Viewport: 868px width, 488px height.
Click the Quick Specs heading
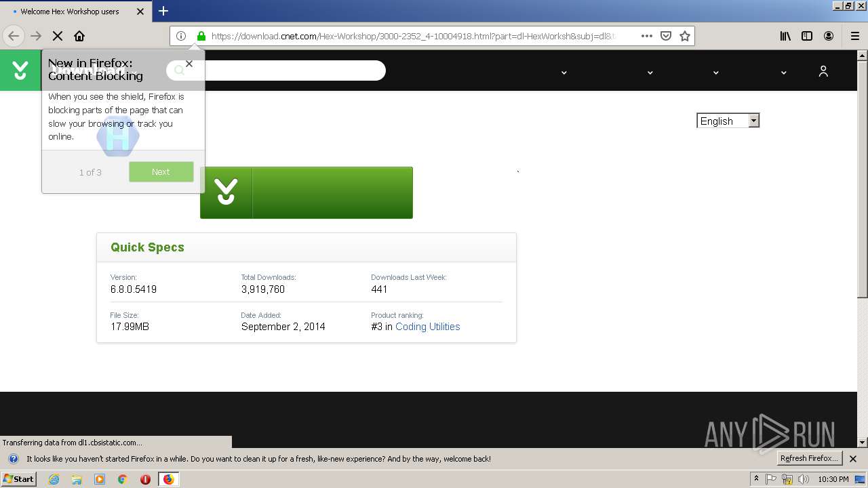[147, 247]
